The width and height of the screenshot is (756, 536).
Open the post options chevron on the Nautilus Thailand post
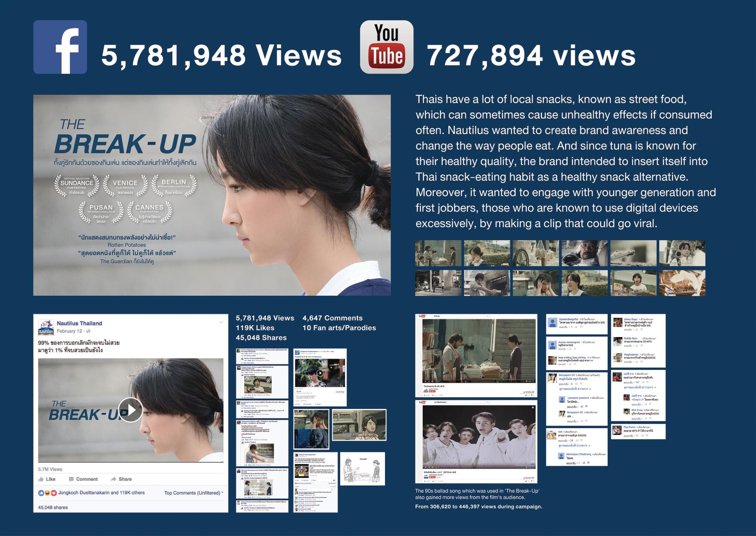tap(221, 322)
